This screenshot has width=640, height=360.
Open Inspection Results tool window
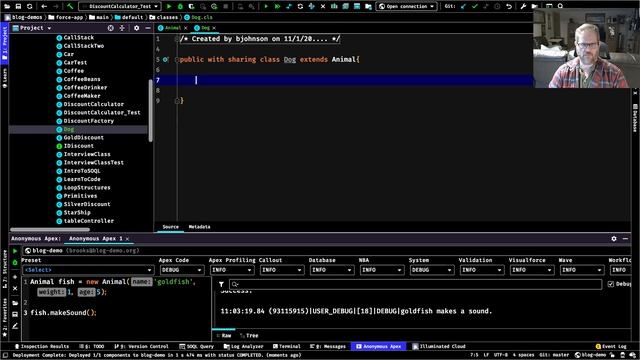(x=41, y=346)
